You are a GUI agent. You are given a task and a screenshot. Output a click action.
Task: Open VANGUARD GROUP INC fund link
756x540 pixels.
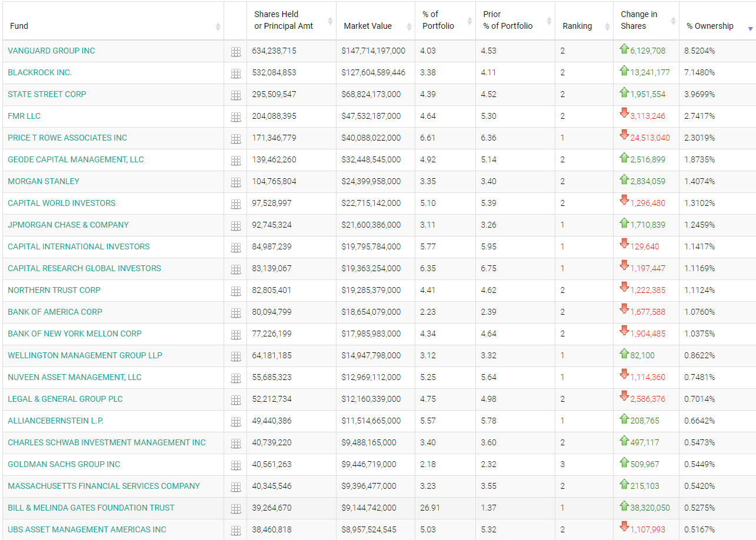51,51
